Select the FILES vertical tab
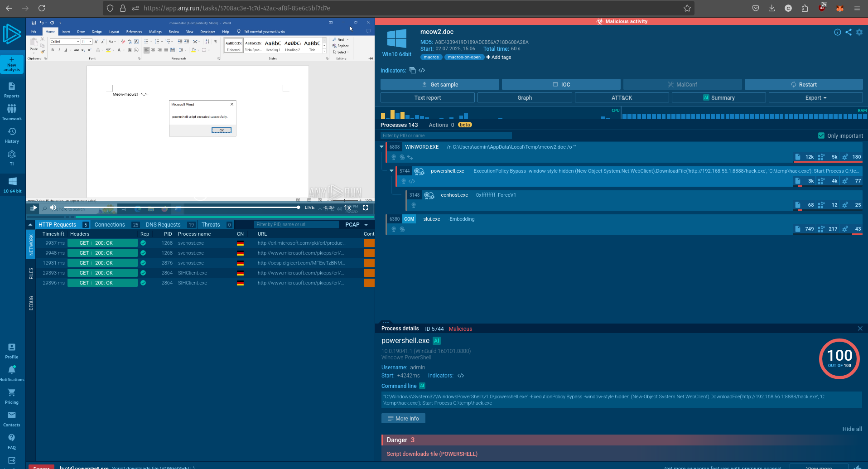This screenshot has height=469, width=868. (x=31, y=273)
